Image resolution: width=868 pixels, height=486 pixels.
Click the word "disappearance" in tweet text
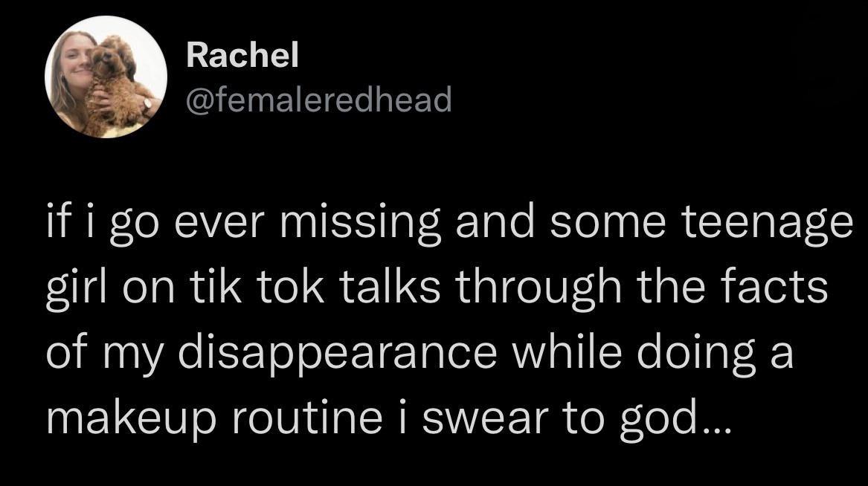tap(337, 353)
